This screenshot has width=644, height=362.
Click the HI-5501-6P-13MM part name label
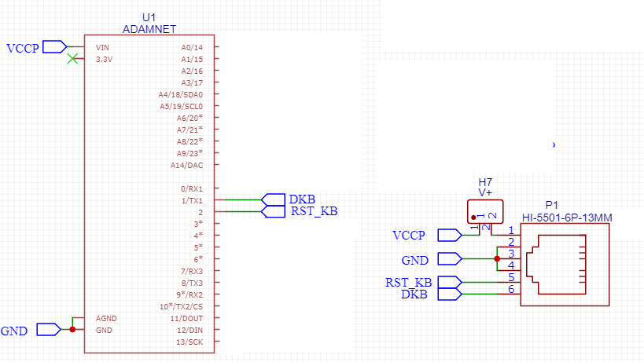[567, 217]
